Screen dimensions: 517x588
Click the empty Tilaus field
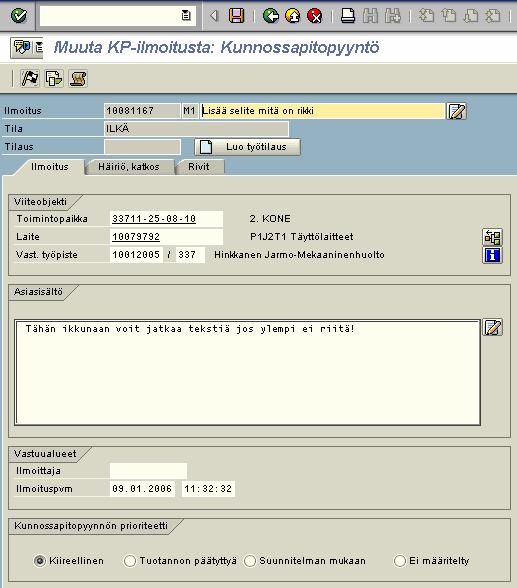[142, 147]
